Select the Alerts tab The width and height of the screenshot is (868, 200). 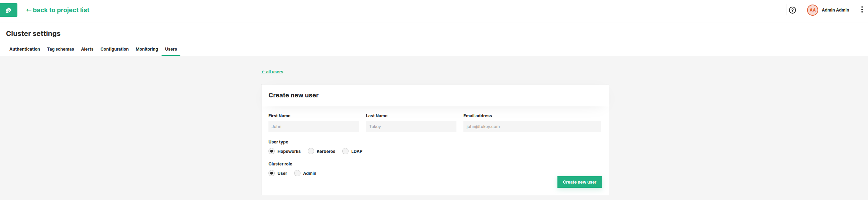tap(87, 49)
